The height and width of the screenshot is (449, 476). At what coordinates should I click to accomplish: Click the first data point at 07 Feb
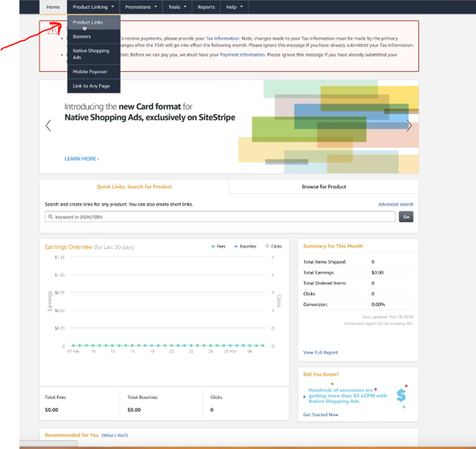tap(73, 346)
